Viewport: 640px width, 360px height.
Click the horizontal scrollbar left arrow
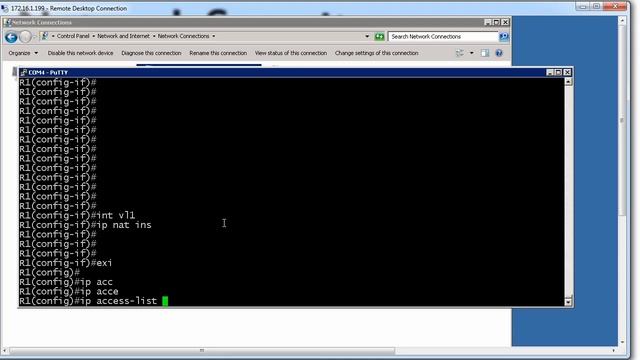pos(5,351)
